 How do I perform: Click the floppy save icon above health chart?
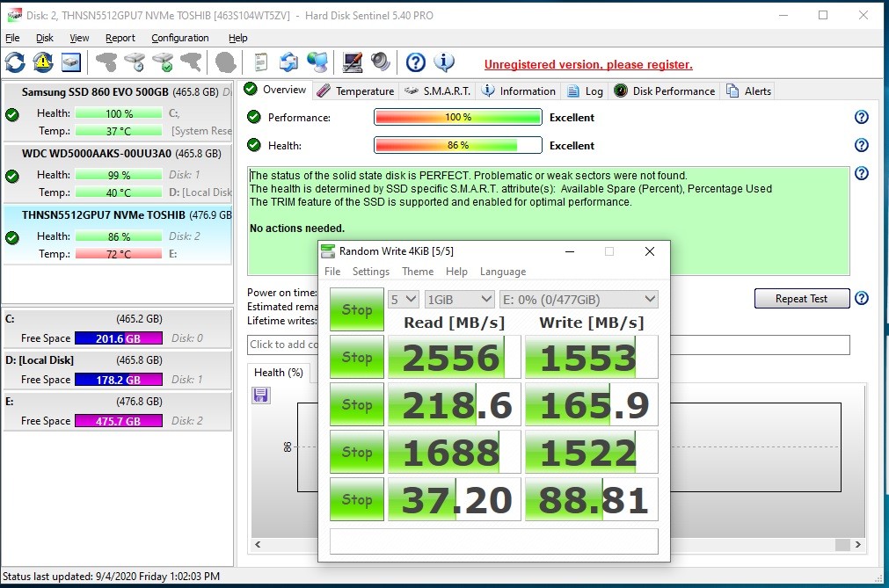(x=260, y=396)
